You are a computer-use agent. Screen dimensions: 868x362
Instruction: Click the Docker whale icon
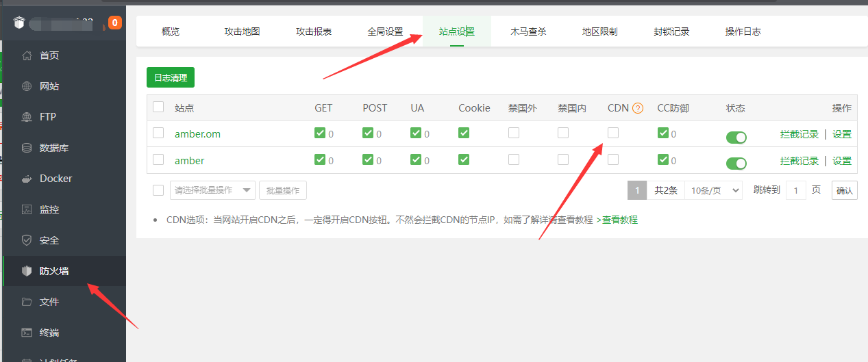pyautogui.click(x=27, y=179)
